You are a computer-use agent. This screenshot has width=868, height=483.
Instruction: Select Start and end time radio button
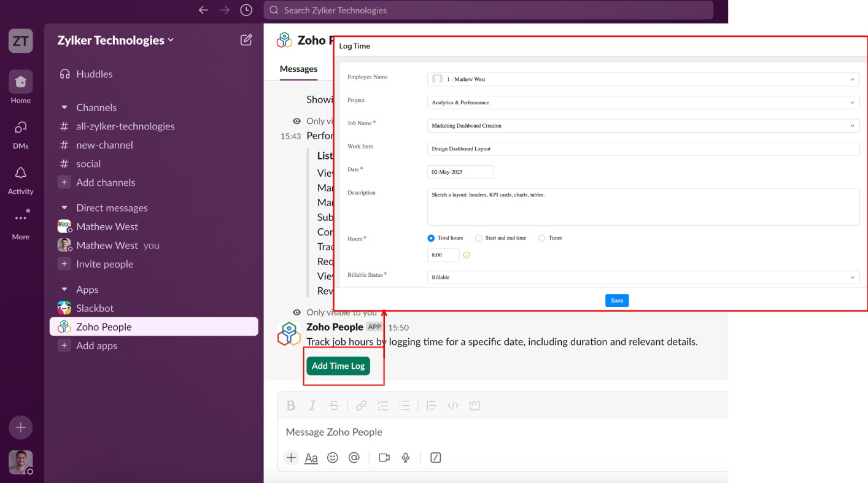pos(479,238)
